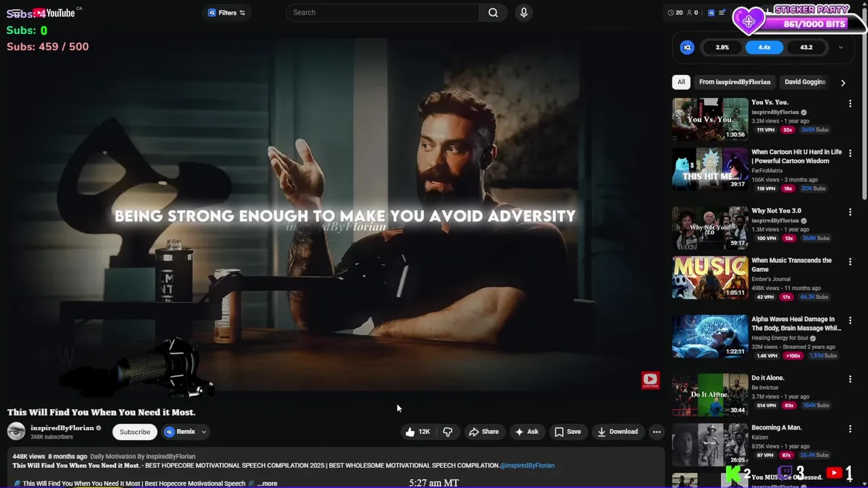868x488 pixels.
Task: Open three-dot menu for Alpha Waves video
Action: [850, 321]
